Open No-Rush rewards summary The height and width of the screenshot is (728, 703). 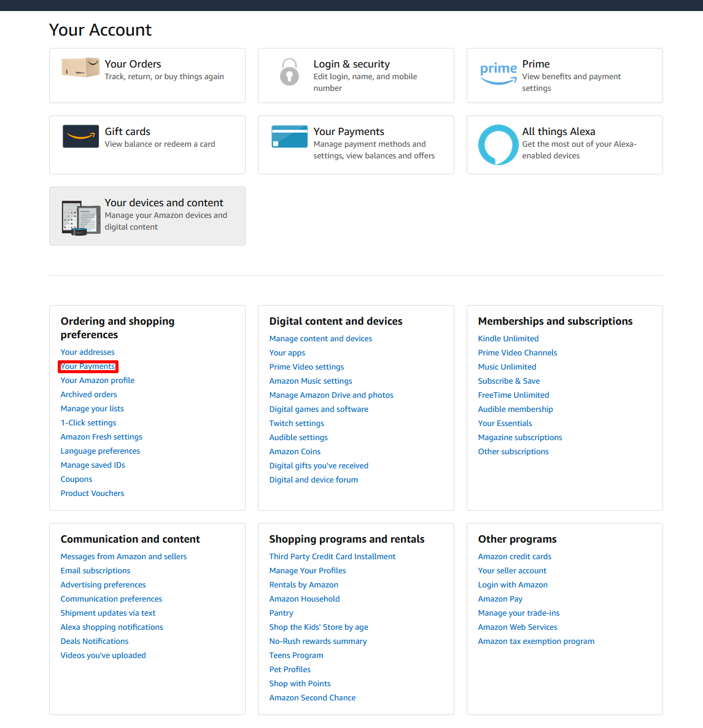point(318,641)
